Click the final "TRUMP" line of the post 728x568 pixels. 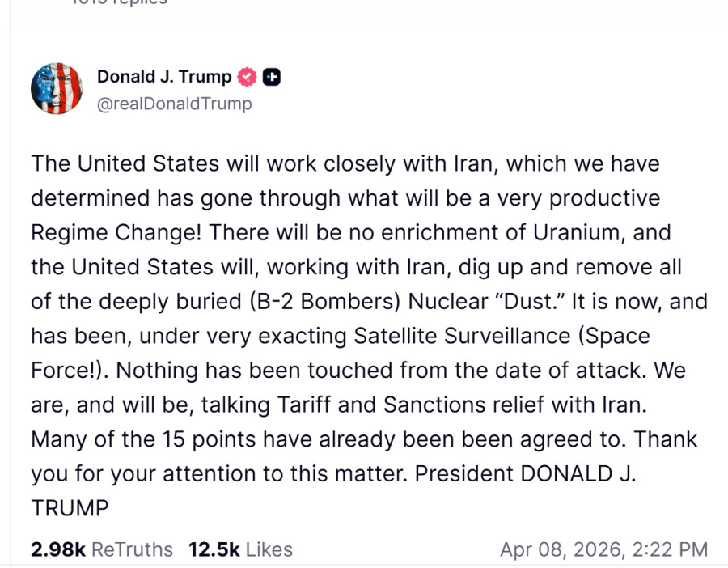(x=70, y=508)
